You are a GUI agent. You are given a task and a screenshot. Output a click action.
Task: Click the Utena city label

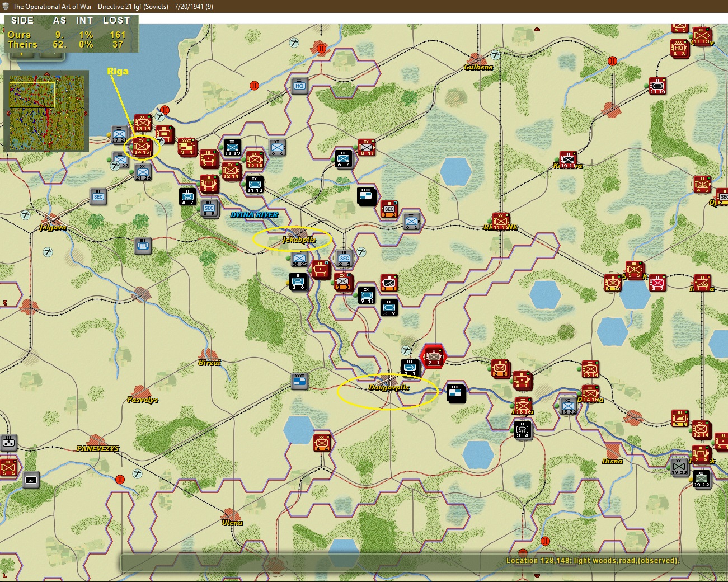click(x=232, y=523)
